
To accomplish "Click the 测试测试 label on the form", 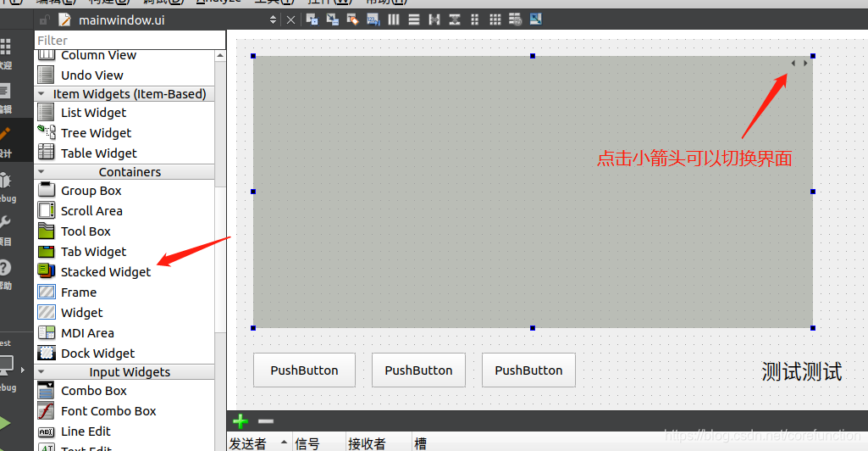I will pyautogui.click(x=802, y=371).
